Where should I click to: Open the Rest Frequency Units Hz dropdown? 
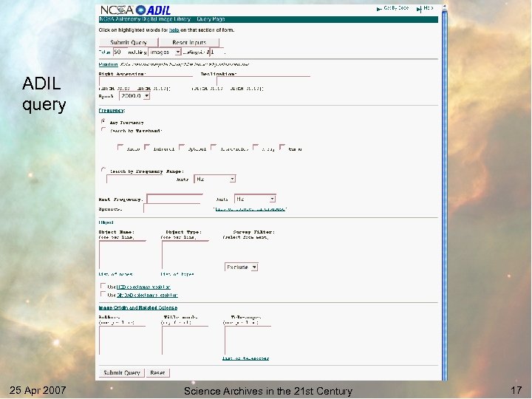click(255, 199)
